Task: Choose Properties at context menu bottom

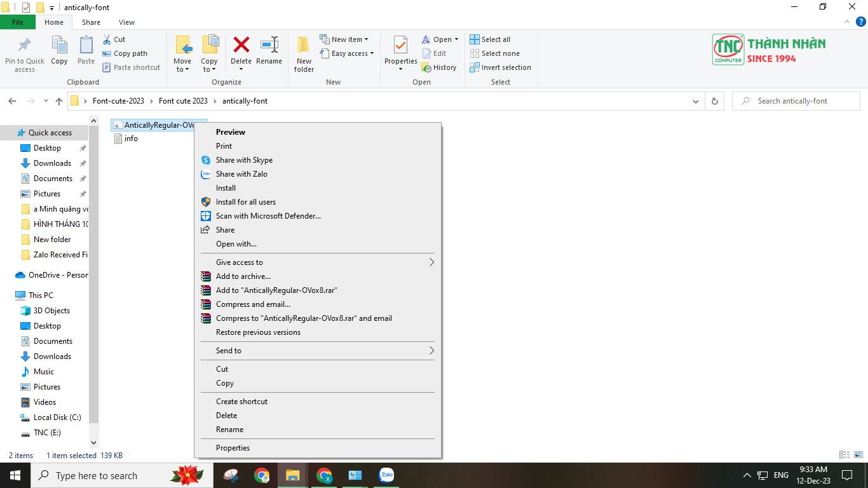Action: coord(233,448)
